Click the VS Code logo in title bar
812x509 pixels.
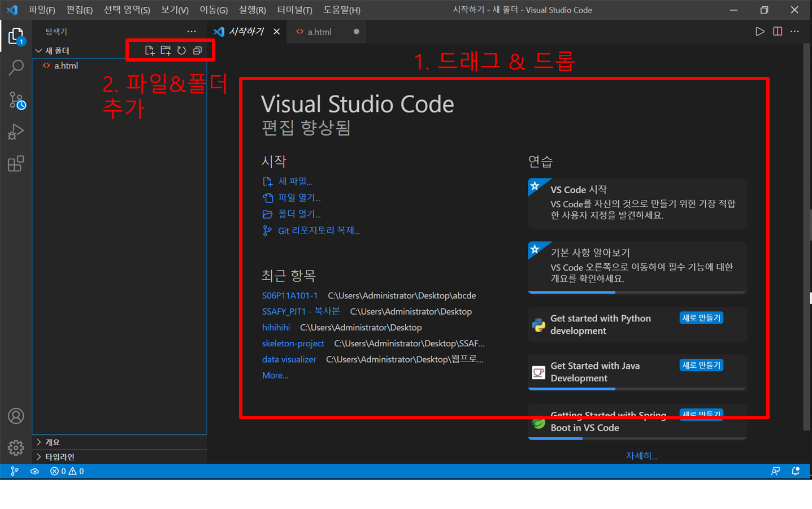click(x=12, y=10)
